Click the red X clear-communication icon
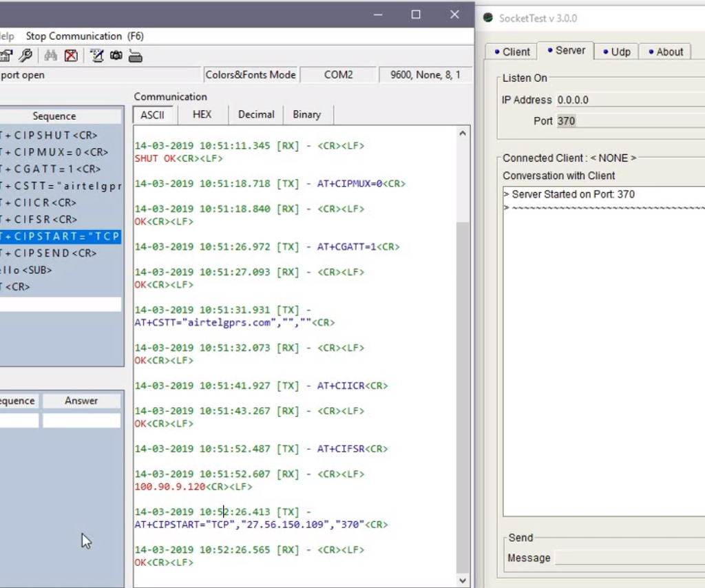The width and height of the screenshot is (705, 588). (x=71, y=56)
